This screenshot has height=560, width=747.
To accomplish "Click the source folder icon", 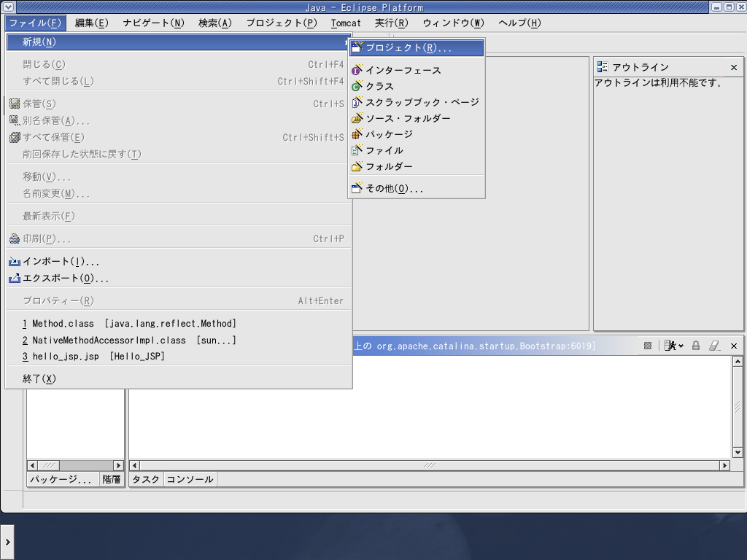I will pos(357,119).
